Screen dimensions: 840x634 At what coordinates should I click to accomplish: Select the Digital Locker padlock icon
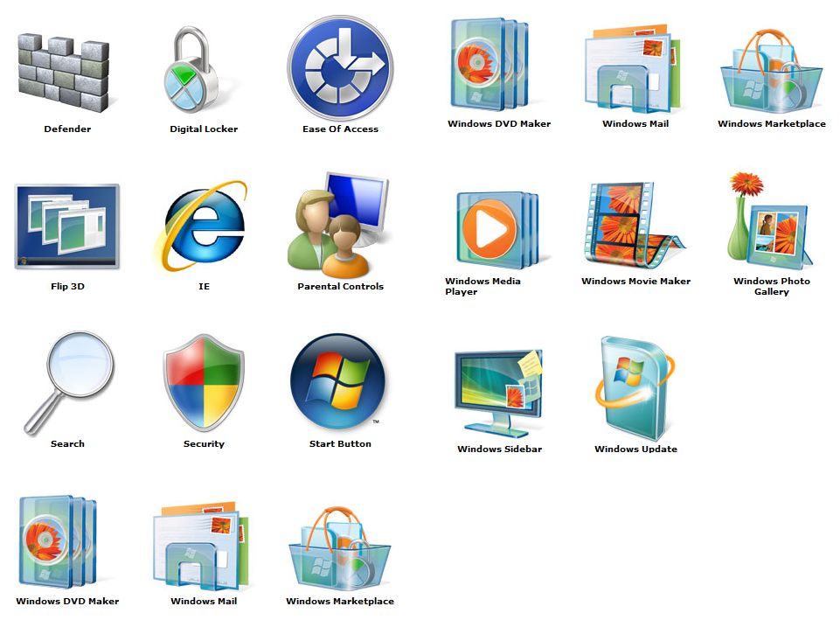(191, 70)
